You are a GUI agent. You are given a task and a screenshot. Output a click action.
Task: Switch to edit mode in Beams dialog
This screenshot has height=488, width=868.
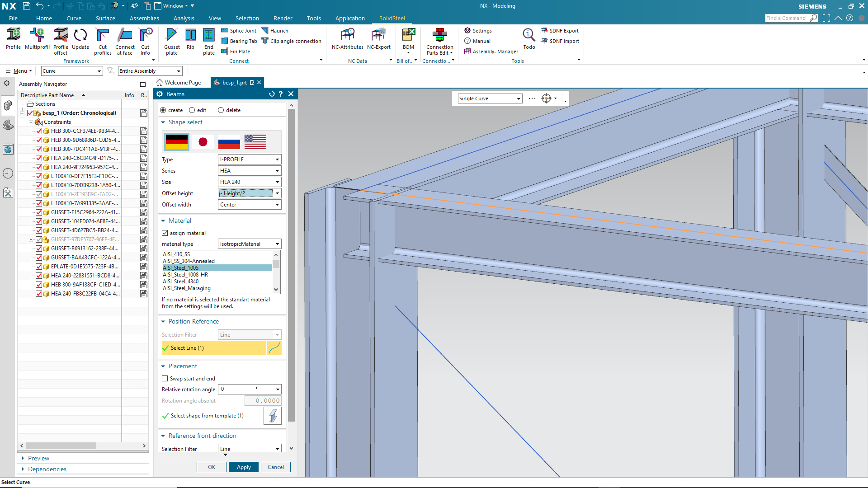click(192, 110)
